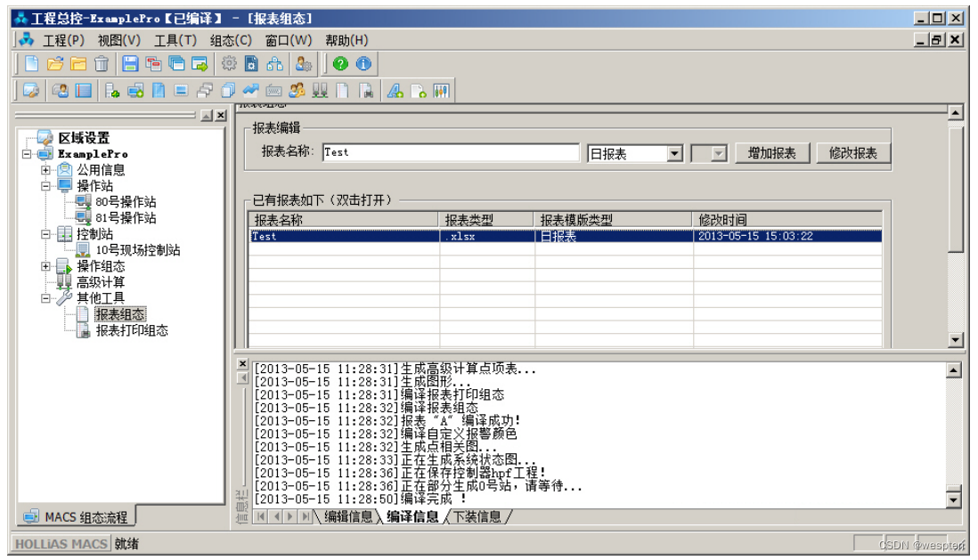Click the green question mark help icon
Screen dimensions: 978x560
[340, 63]
